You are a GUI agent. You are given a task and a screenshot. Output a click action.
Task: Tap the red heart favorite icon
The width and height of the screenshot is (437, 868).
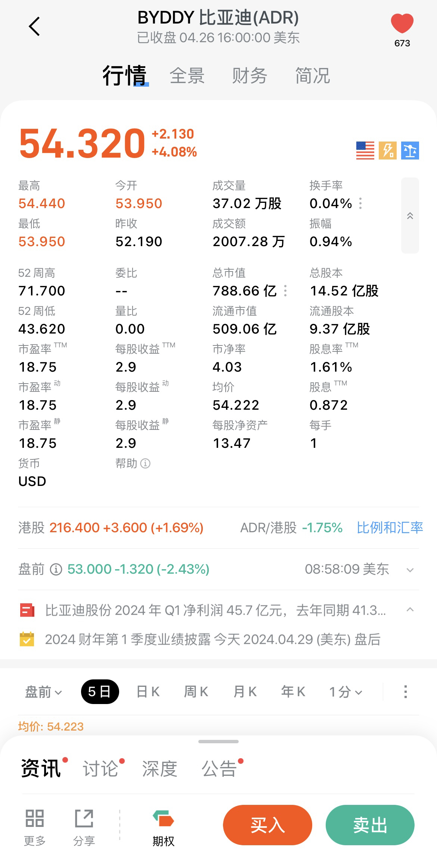402,23
